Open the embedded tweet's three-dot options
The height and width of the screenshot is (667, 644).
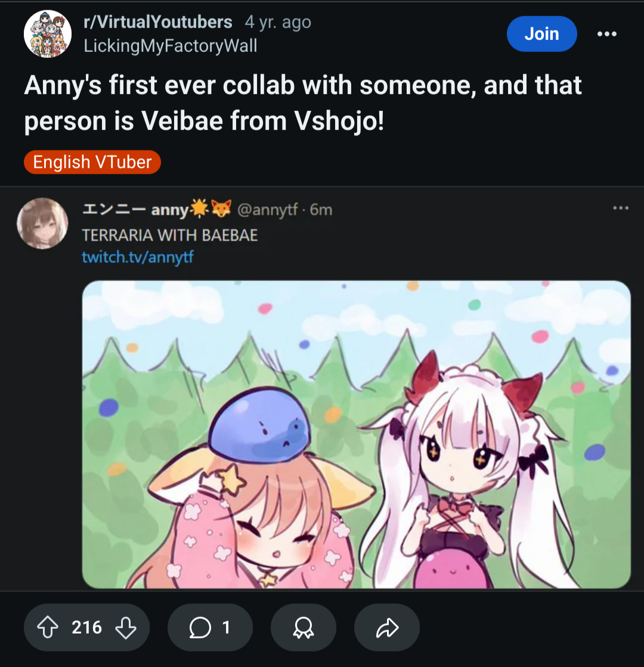click(620, 208)
